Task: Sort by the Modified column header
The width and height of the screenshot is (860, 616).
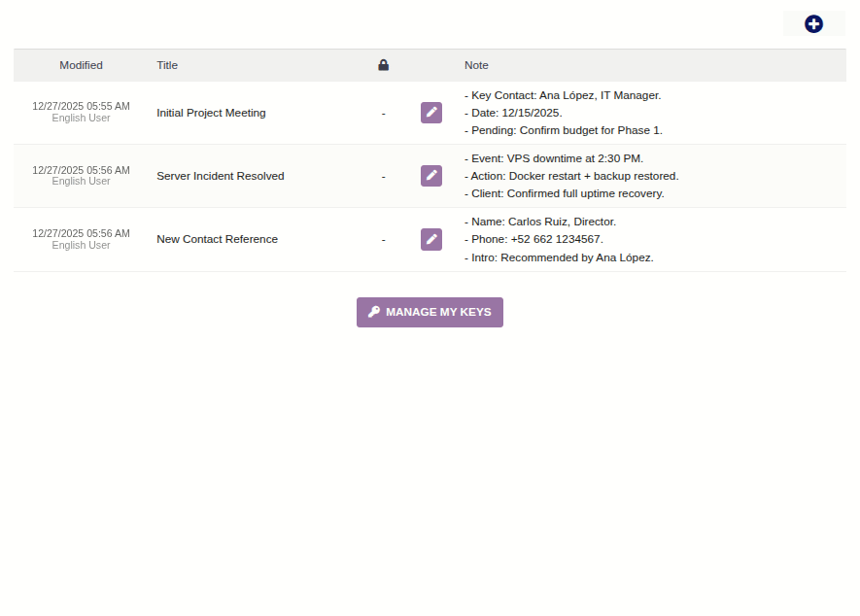Action: click(81, 65)
